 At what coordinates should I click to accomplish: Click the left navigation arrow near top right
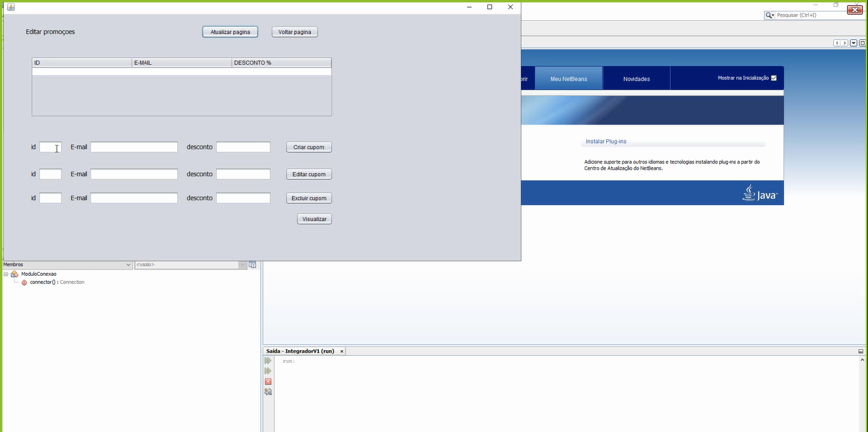coord(837,43)
